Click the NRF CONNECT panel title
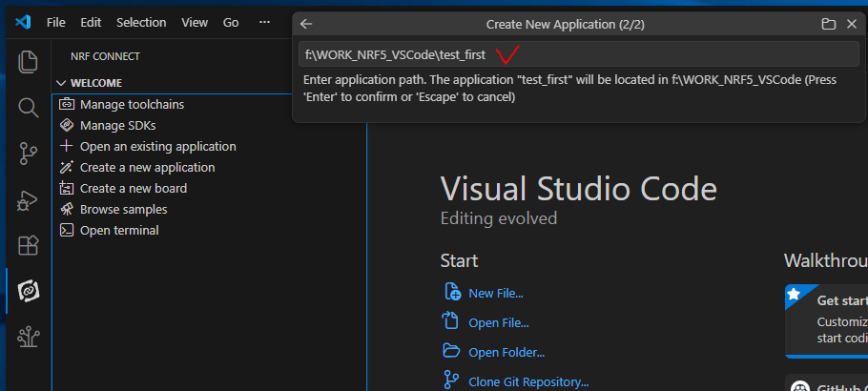This screenshot has width=868, height=391. point(105,56)
